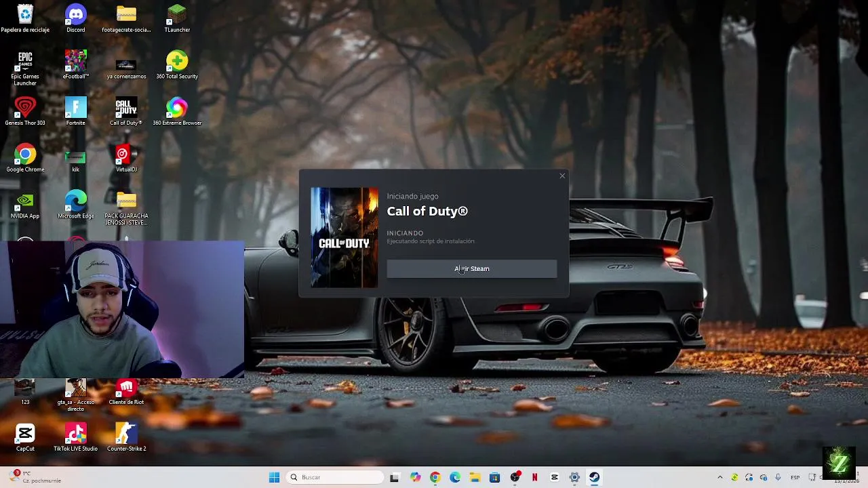Open Settings gear on the taskbar

574,477
